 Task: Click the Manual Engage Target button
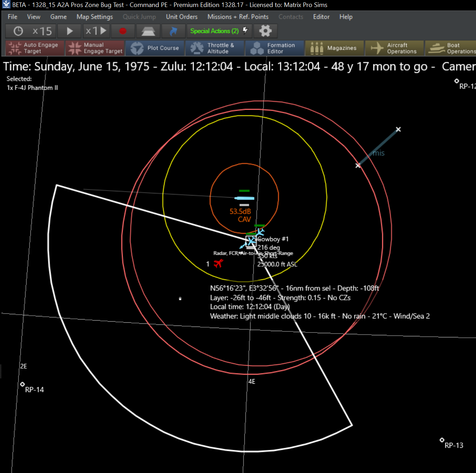95,48
